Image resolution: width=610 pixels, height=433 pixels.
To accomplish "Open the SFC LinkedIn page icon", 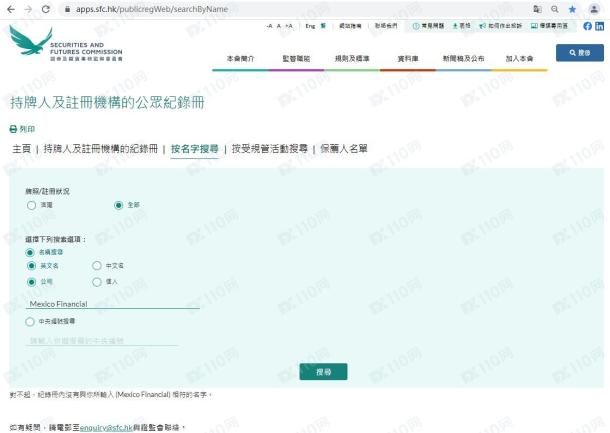I will click(x=599, y=26).
